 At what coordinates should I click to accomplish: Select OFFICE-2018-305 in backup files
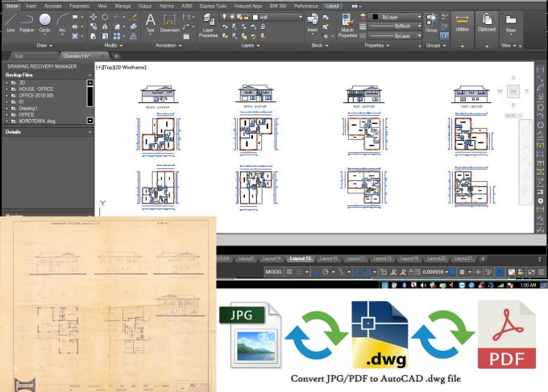(x=36, y=95)
